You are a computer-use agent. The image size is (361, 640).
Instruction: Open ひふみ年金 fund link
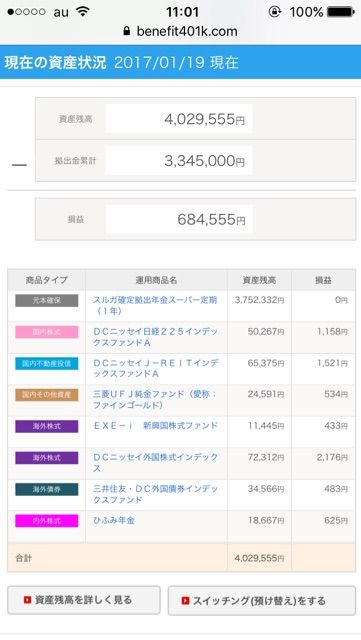(x=114, y=520)
